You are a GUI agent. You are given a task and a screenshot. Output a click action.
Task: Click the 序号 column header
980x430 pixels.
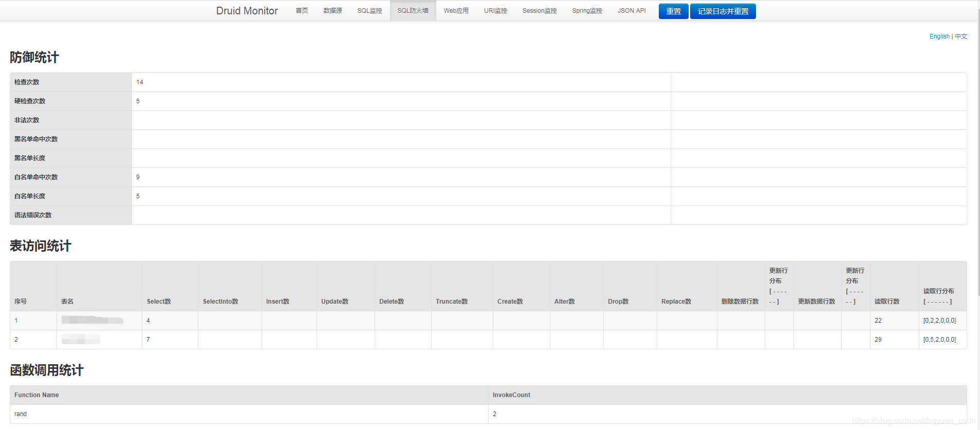[x=21, y=302]
